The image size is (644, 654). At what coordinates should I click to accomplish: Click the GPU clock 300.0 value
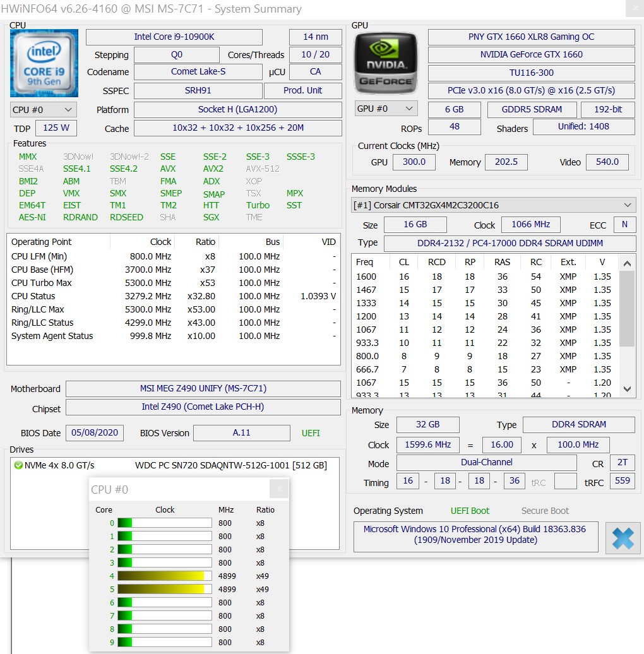(x=414, y=162)
